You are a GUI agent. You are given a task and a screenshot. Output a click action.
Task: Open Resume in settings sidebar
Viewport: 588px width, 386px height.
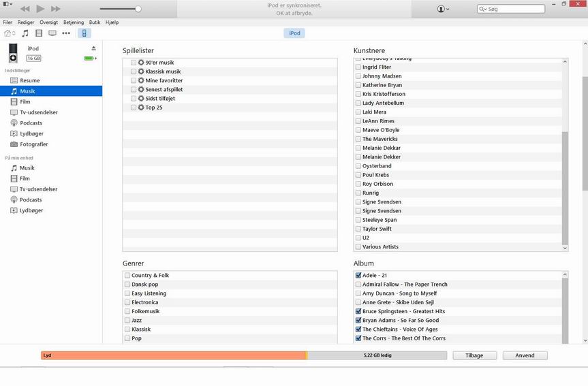pyautogui.click(x=51, y=80)
